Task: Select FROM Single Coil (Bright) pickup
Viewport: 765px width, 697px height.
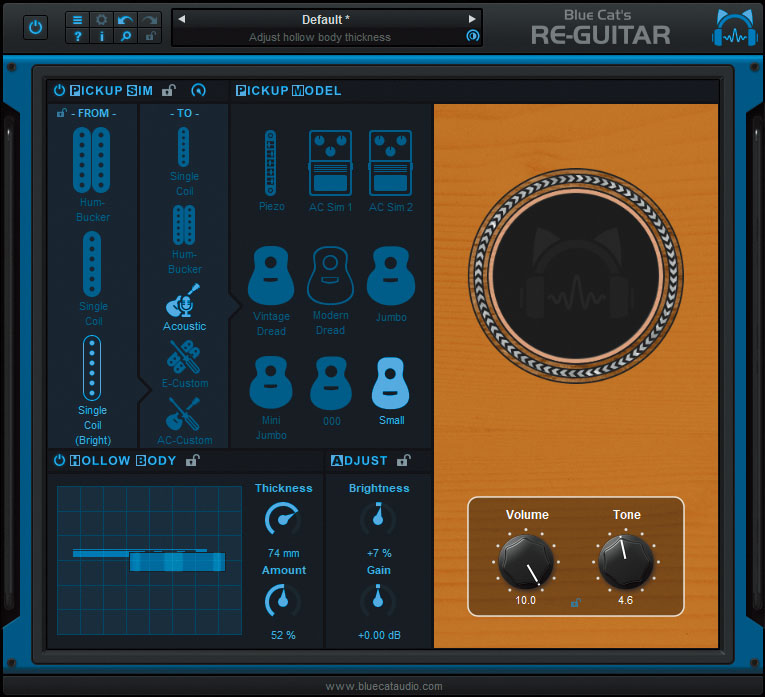Action: click(92, 390)
